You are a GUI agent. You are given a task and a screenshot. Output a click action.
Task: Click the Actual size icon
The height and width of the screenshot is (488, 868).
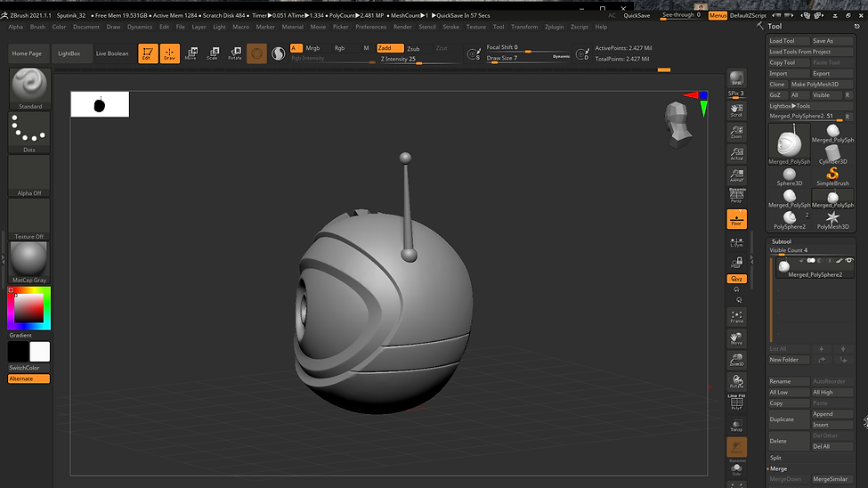736,153
